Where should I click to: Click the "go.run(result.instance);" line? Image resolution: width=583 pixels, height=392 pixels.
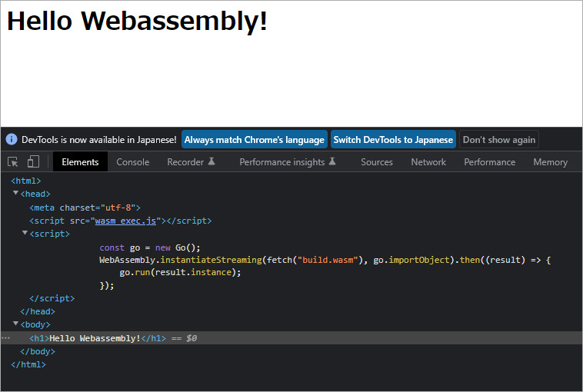pyautogui.click(x=180, y=272)
